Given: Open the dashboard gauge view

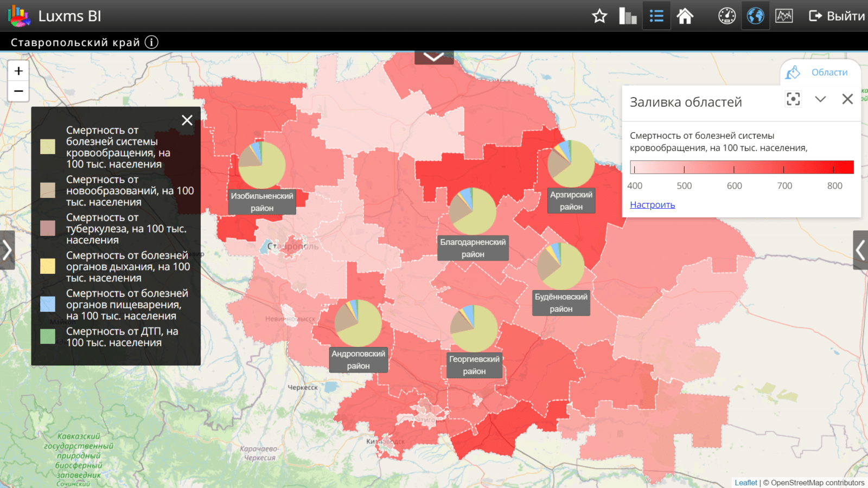Looking at the screenshot, I should point(727,16).
